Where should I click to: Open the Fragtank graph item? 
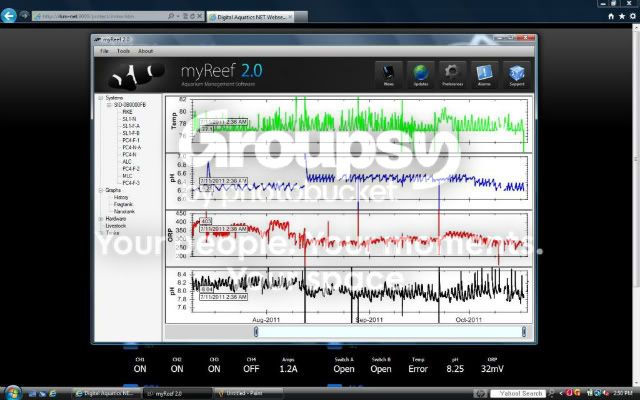click(x=123, y=204)
